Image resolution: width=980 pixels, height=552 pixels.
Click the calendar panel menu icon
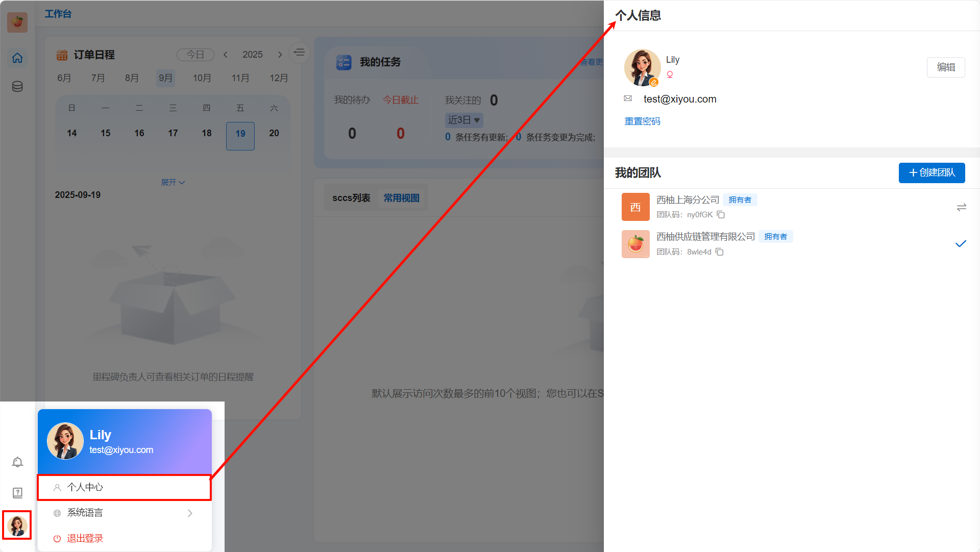(299, 53)
